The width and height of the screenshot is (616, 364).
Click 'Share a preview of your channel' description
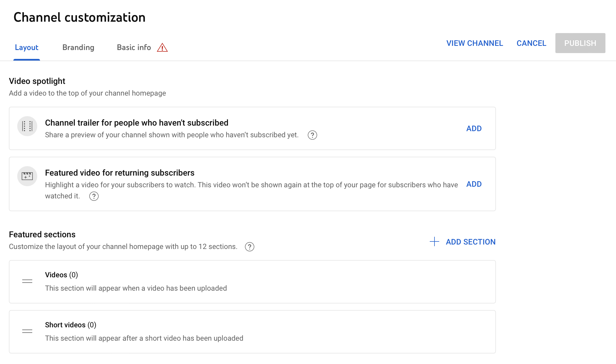(x=172, y=135)
